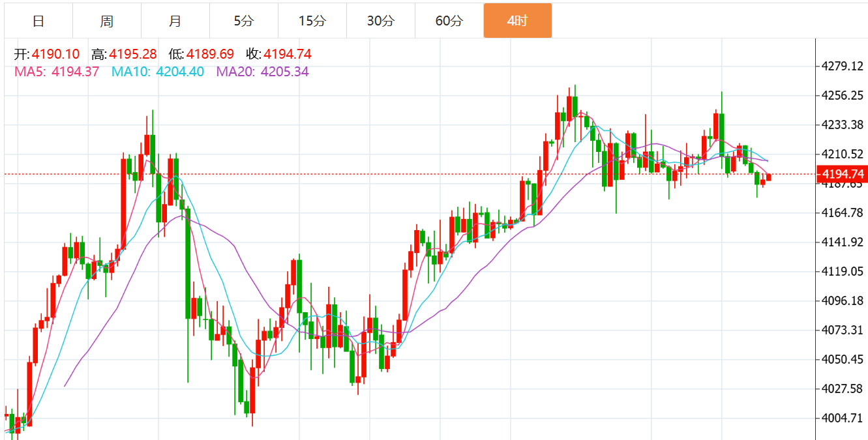Switch to the 日 (daily) chart tab
Viewport: 868px width, 440px height.
38,21
